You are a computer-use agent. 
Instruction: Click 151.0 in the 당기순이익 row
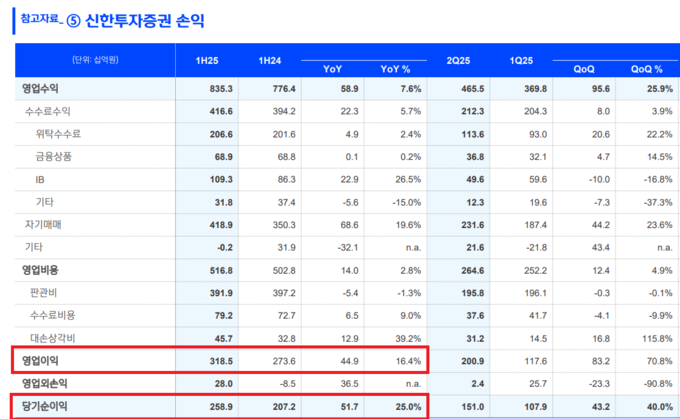click(473, 407)
